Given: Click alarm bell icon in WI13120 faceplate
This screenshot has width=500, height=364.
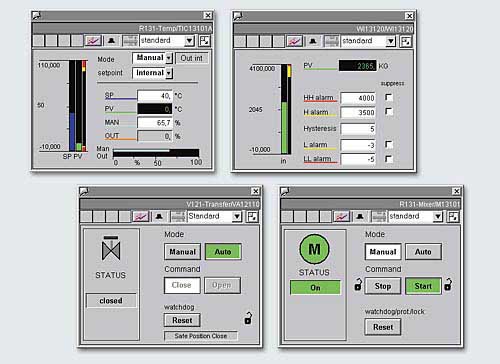Looking at the screenshot, I should 312,41.
